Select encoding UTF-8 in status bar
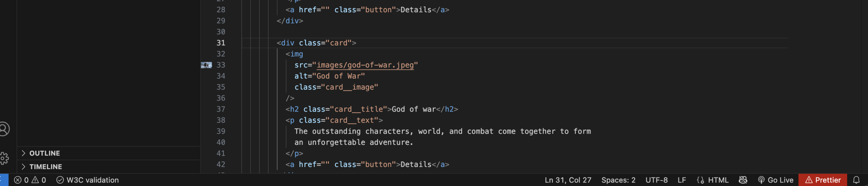This screenshot has height=186, width=868. click(x=656, y=180)
